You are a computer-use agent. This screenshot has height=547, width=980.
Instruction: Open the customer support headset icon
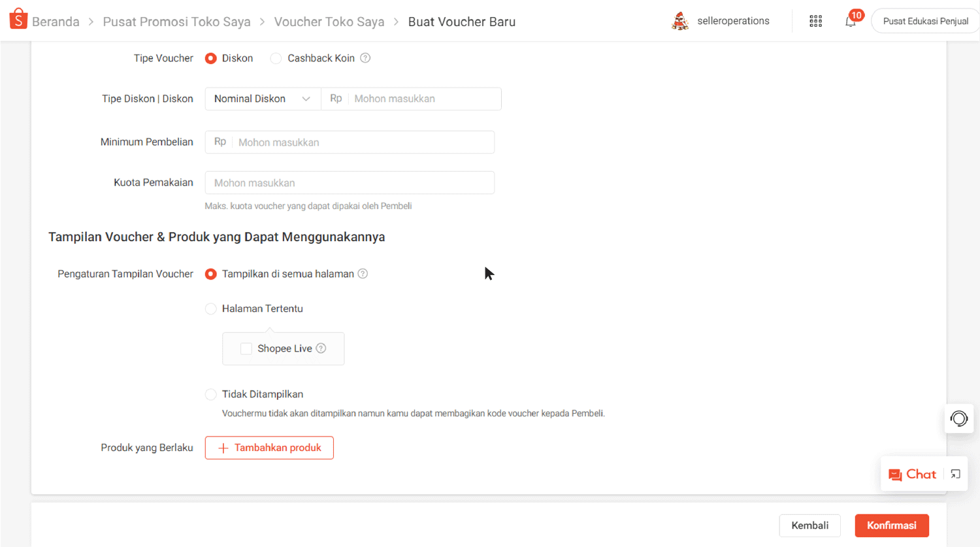click(x=958, y=419)
